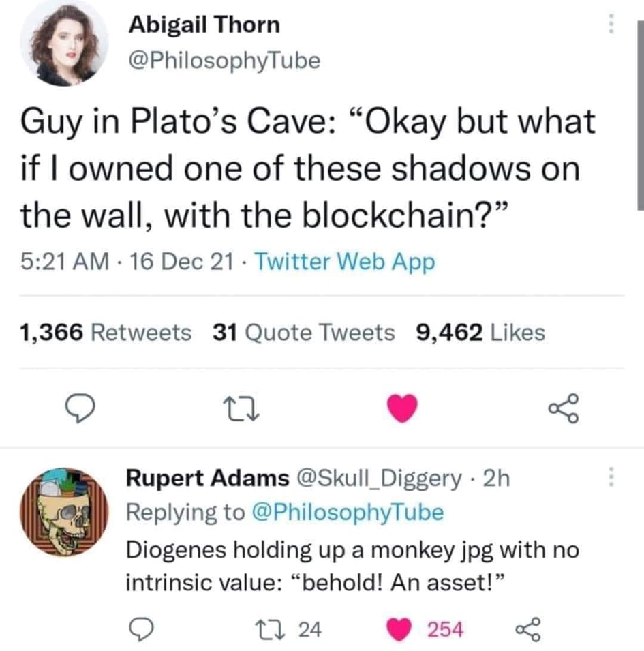This screenshot has width=644, height=651.
Task: Click the vertical scrollbar thumb on right edge
Action: pos(641,115)
